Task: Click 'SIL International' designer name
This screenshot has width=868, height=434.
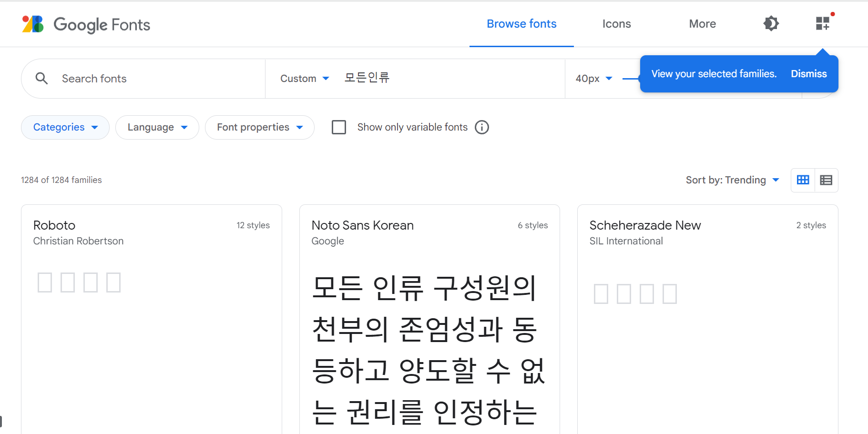Action: 626,241
